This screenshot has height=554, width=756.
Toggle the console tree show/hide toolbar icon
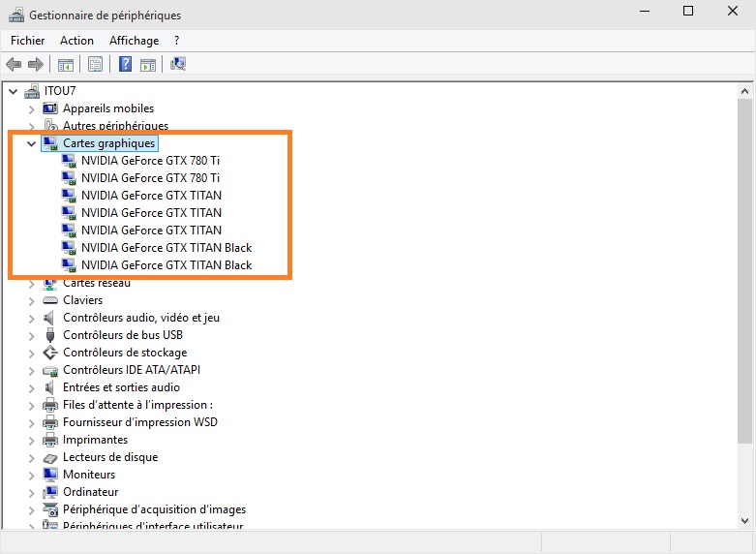pos(66,64)
